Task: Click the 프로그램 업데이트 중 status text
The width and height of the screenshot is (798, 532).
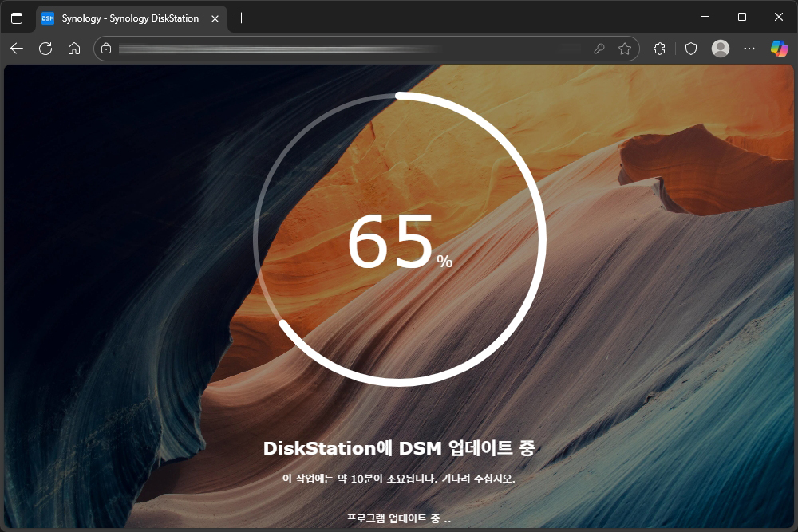Action: (399, 518)
